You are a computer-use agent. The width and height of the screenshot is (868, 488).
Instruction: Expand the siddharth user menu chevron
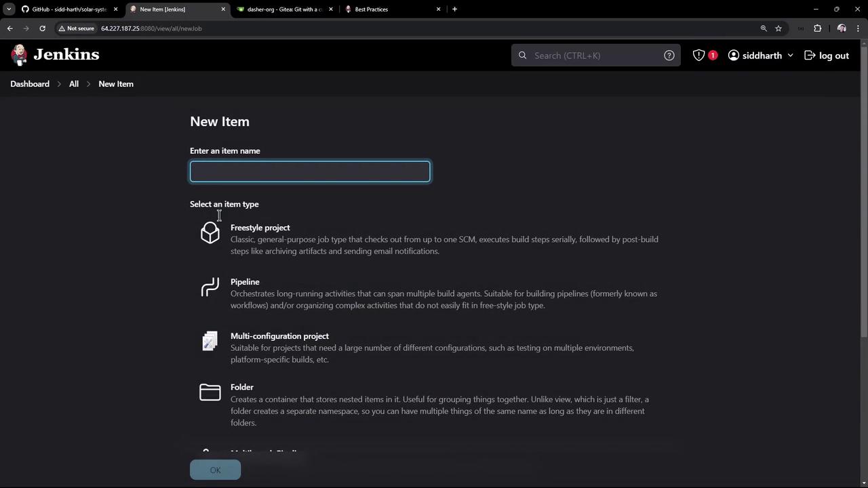[x=790, y=56]
